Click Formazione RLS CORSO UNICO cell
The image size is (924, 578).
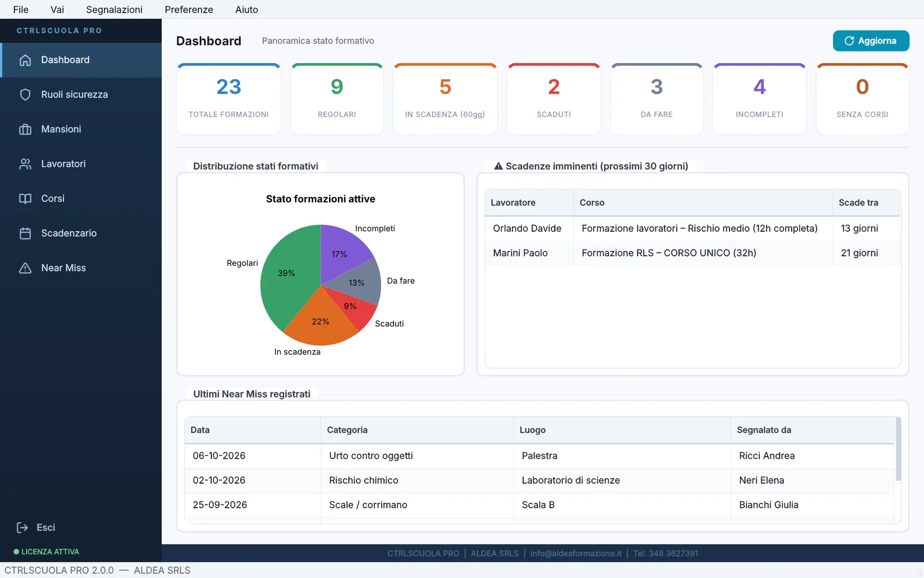(x=703, y=253)
